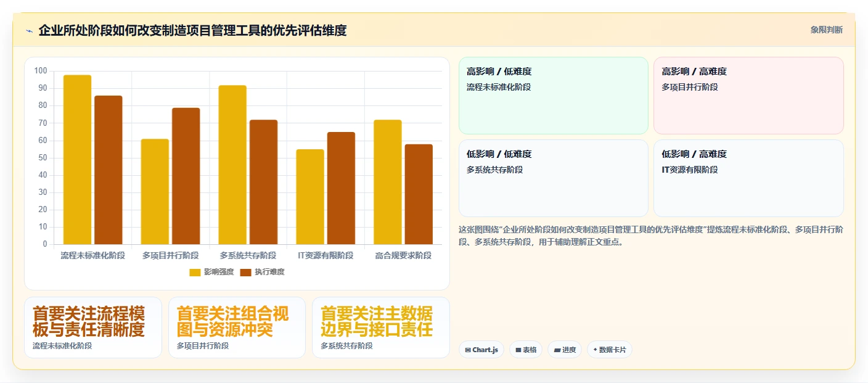Select the brown 执行难度 bar for 流程未标准化阶段
The image size is (868, 383).
[x=108, y=170]
